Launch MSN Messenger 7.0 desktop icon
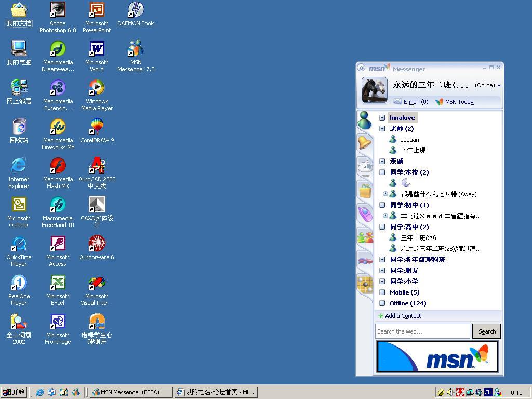The width and height of the screenshot is (532, 399). (x=136, y=56)
